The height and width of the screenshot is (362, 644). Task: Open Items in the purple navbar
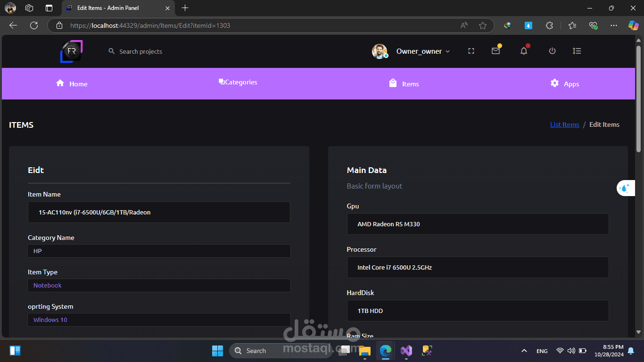tap(404, 83)
